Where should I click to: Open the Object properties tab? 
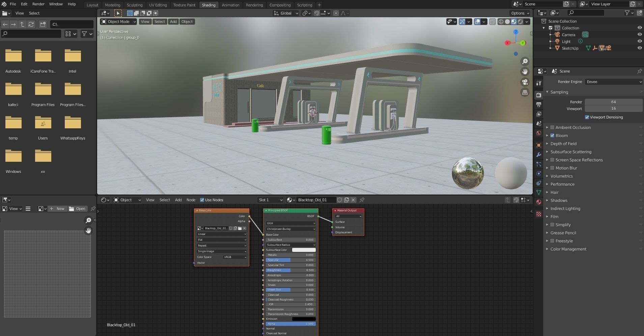coord(539,145)
